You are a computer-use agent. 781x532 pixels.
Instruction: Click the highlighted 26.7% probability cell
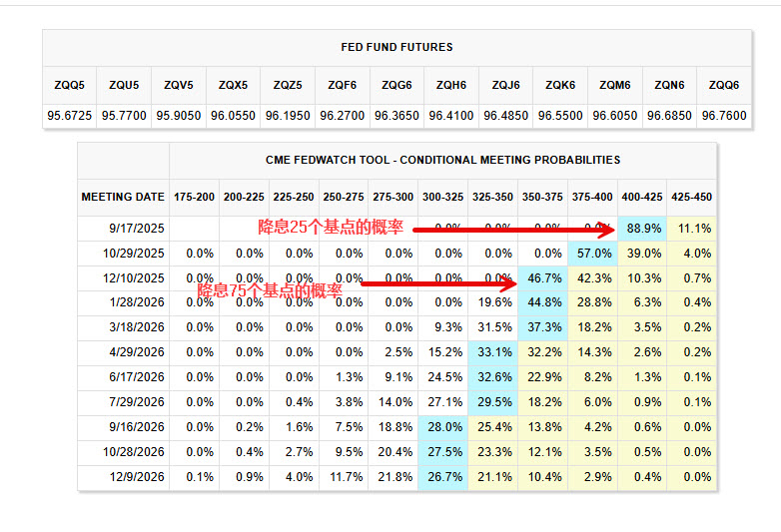442,477
